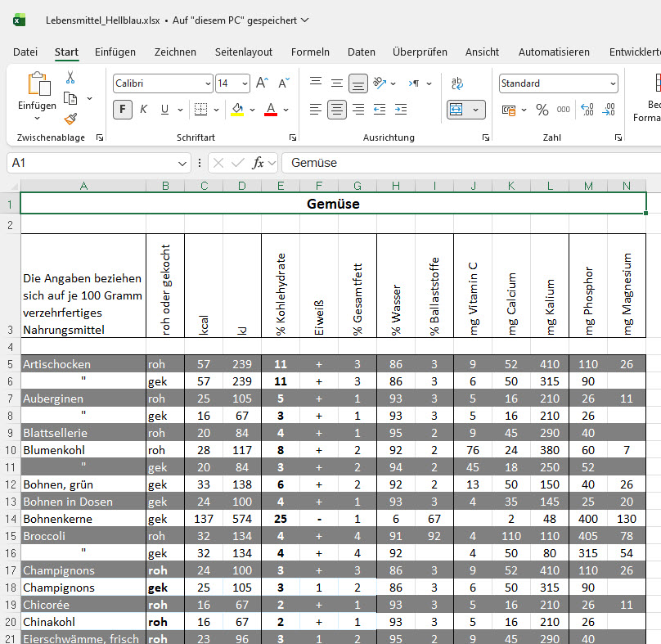Toggle bold formatting (F button)
Screen dimensions: 661x644
pos(123,110)
